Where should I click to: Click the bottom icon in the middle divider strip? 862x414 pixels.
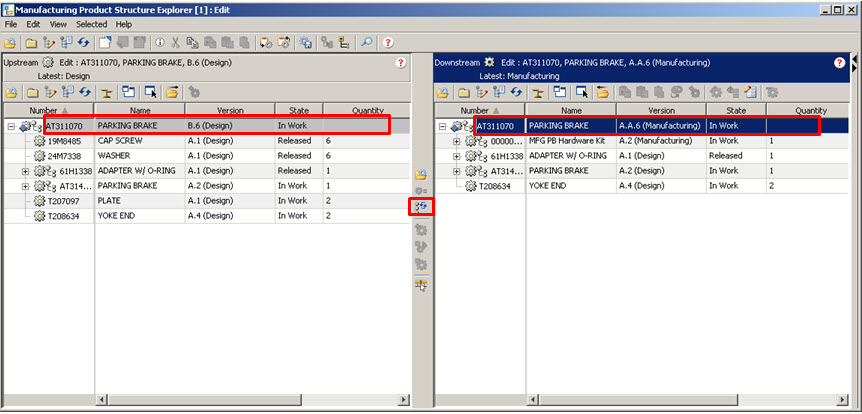pos(421,285)
